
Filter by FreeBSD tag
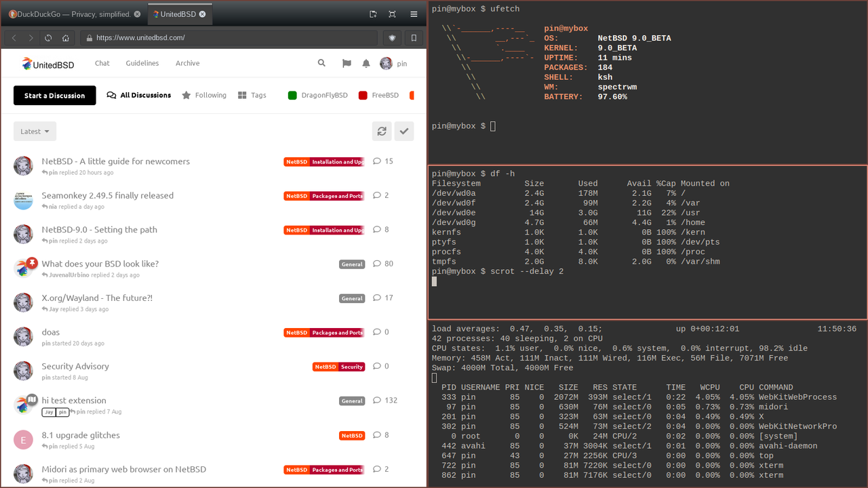[378, 96]
